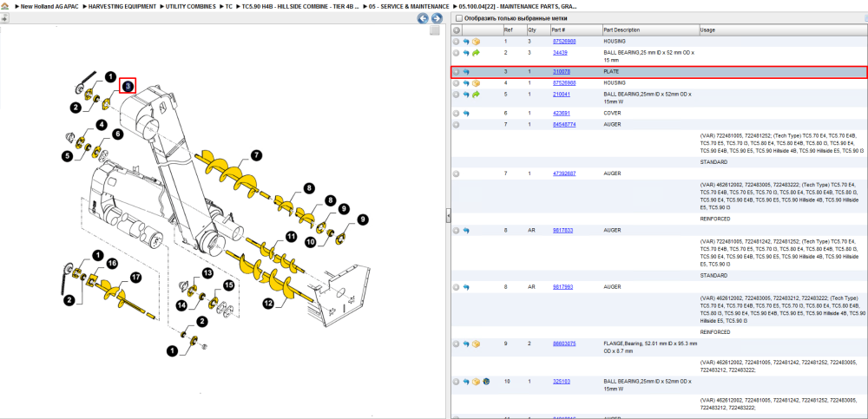Select callout 12 in the diagram
The width and height of the screenshot is (868, 419).
pos(269,304)
